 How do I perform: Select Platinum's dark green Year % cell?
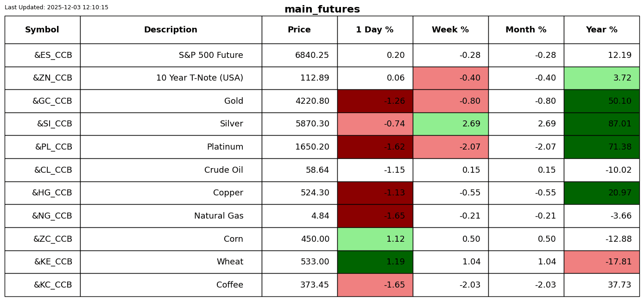(x=601, y=147)
